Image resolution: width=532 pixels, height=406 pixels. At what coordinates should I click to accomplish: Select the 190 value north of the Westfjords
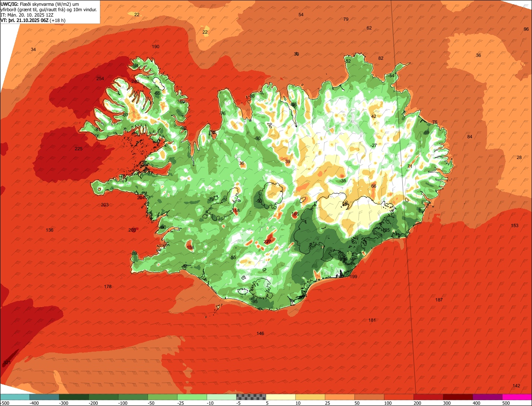156,46
